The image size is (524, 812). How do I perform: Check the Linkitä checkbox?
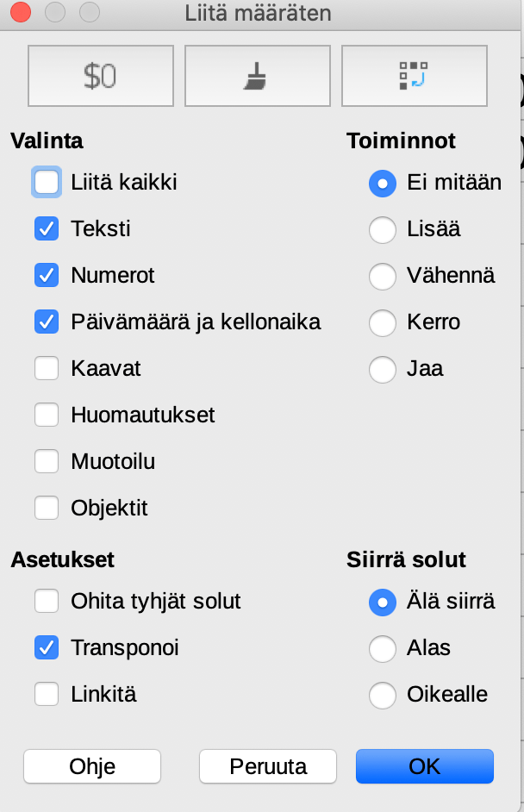coord(47,695)
